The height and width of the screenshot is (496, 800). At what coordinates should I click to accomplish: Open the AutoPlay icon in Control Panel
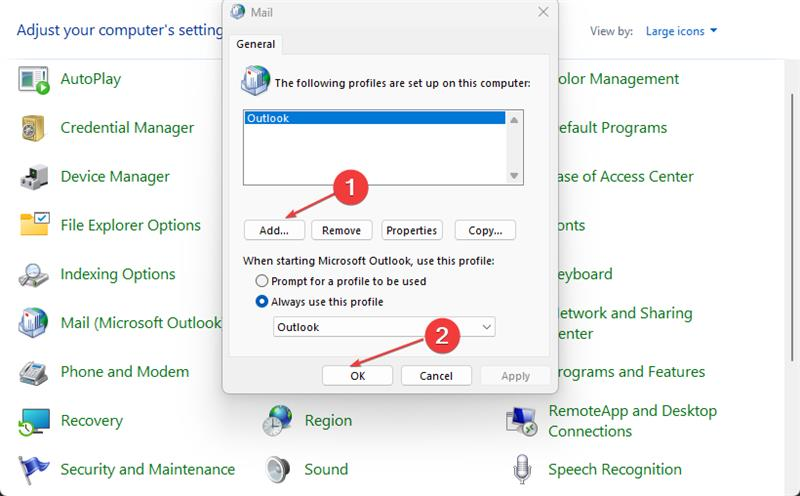pyautogui.click(x=34, y=80)
